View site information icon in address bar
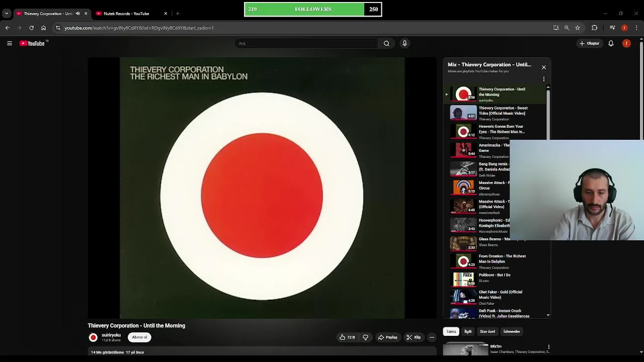 tap(58, 28)
